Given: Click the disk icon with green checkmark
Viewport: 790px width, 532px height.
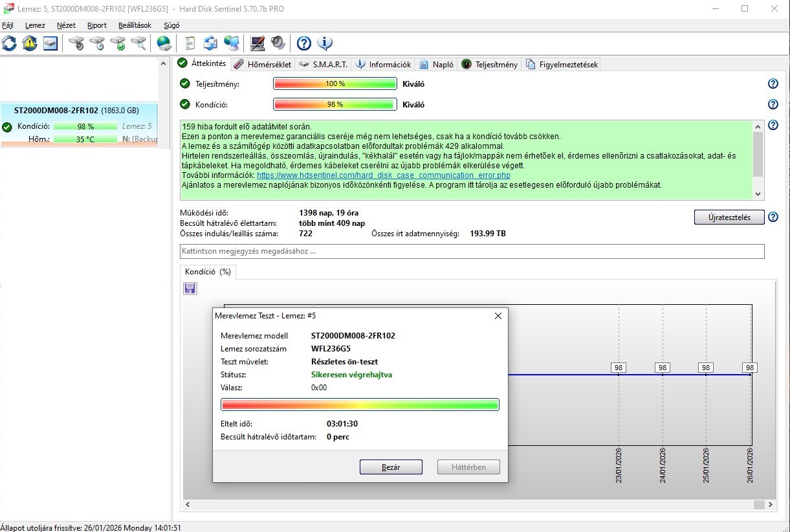Looking at the screenshot, I should click(118, 43).
